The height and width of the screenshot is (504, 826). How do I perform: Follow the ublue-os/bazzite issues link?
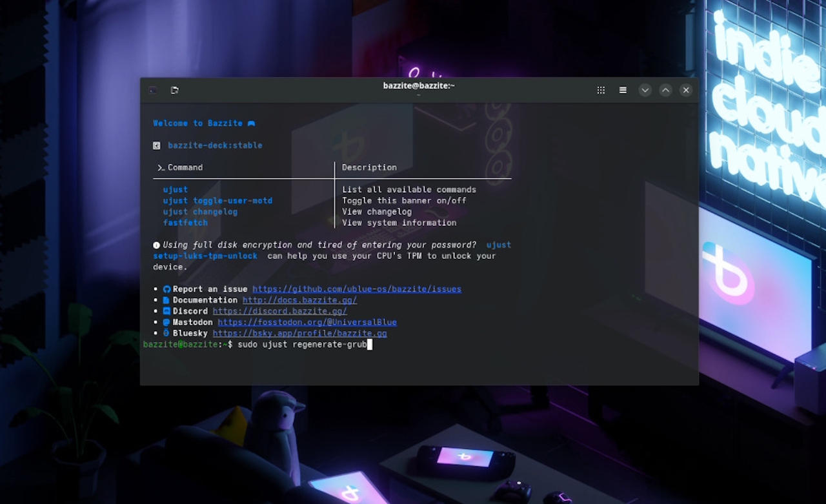point(356,288)
